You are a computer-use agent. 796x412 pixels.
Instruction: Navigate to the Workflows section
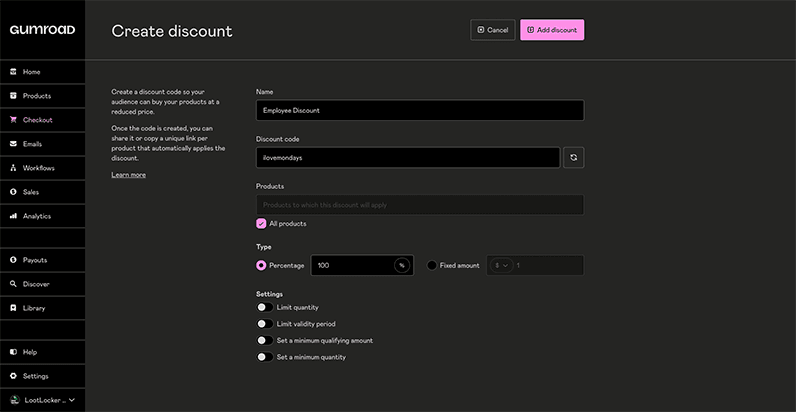coord(43,168)
